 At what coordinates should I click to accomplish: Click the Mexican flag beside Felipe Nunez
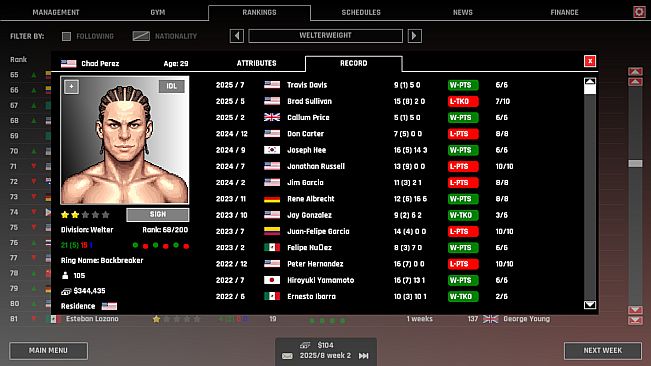click(x=272, y=247)
